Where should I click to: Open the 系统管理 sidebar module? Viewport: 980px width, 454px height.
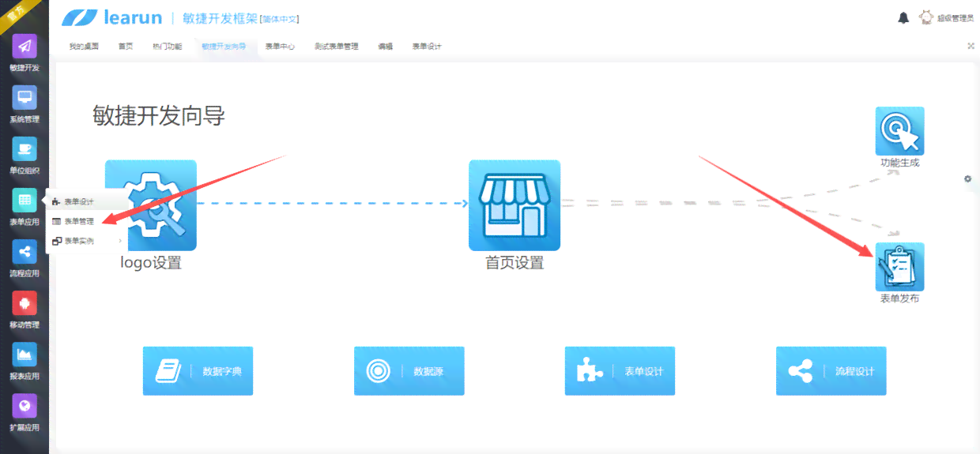pos(24,105)
